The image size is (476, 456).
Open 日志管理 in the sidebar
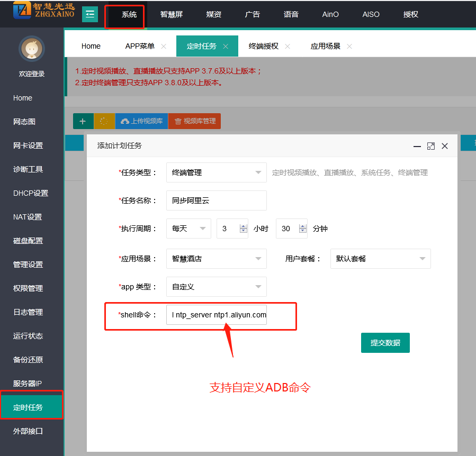click(28, 312)
